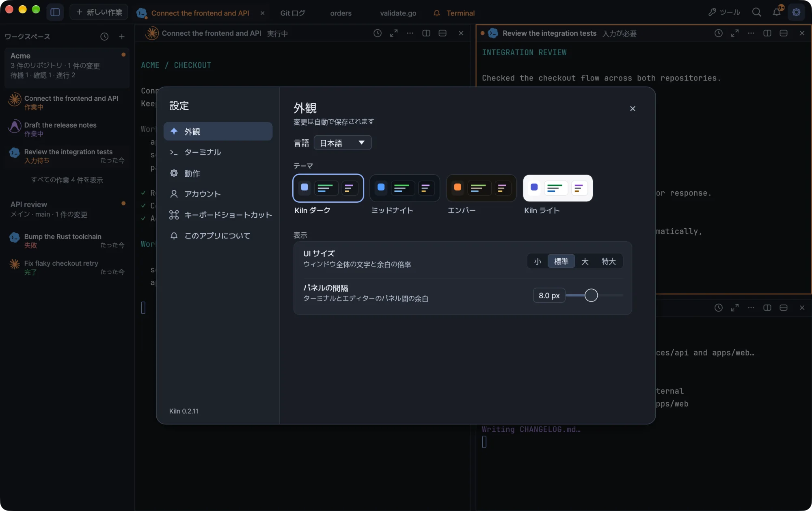Image resolution: width=812 pixels, height=511 pixels.
Task: Select the 小 UI size option
Action: point(538,261)
